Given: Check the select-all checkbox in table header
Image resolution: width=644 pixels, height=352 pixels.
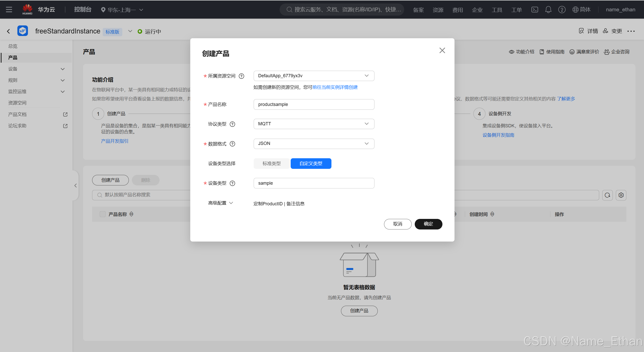Looking at the screenshot, I should (102, 214).
